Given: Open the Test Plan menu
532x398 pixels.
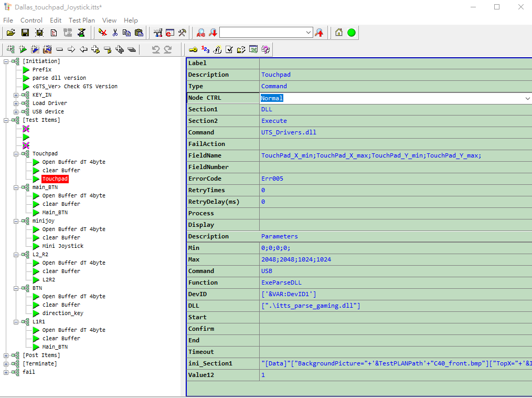Looking at the screenshot, I should 82,20.
